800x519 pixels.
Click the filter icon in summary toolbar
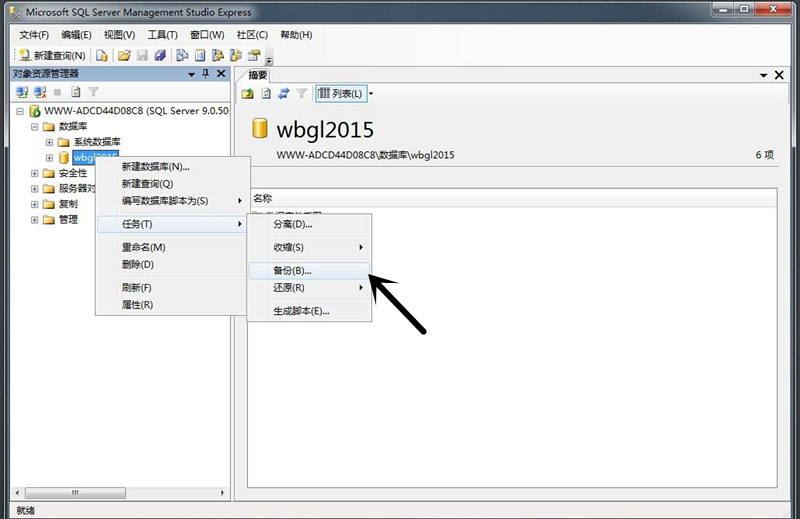pos(302,93)
